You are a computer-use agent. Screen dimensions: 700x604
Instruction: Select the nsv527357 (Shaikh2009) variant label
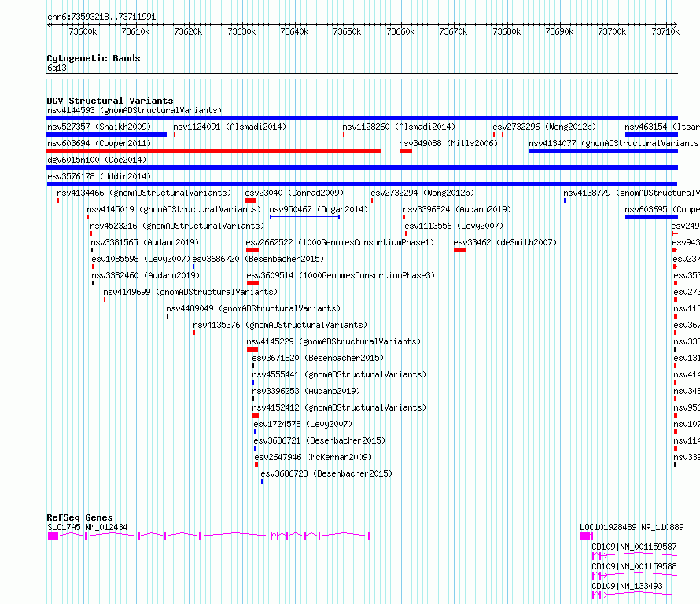click(99, 127)
